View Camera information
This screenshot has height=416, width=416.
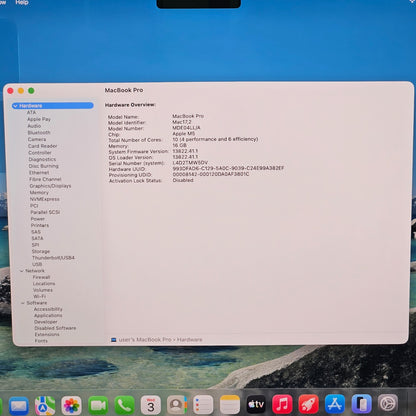click(37, 139)
